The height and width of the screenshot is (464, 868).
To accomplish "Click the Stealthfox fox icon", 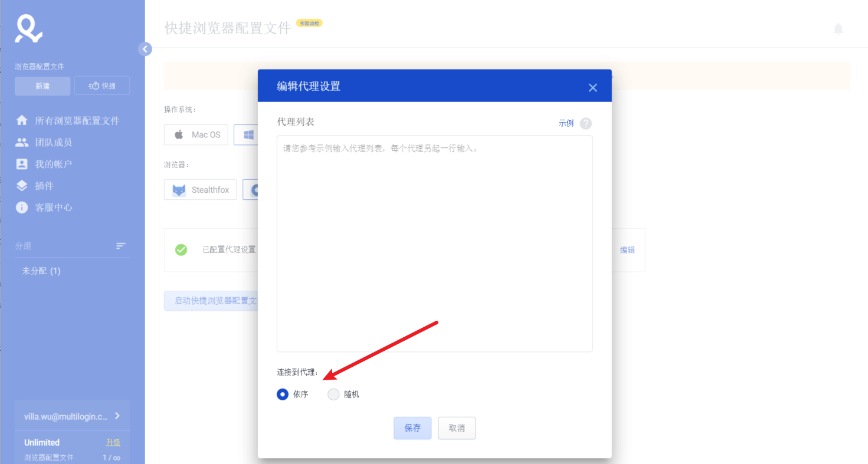I will (179, 190).
